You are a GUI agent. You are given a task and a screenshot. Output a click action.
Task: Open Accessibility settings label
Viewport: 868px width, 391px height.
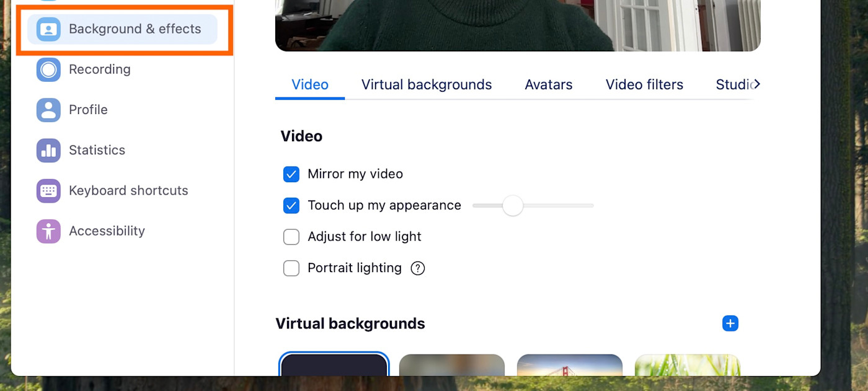(107, 231)
